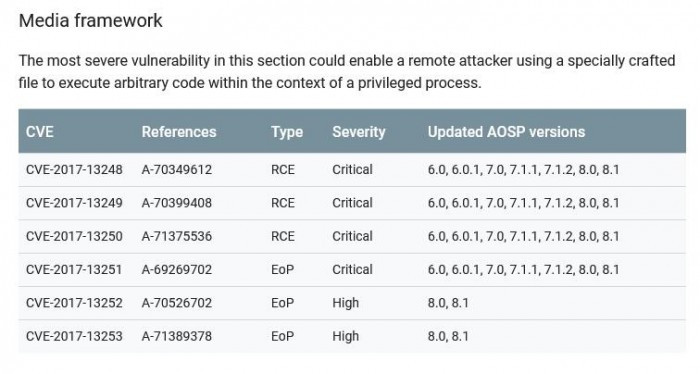Click the CVE column header
This screenshot has width=700, height=374.
[x=40, y=132]
